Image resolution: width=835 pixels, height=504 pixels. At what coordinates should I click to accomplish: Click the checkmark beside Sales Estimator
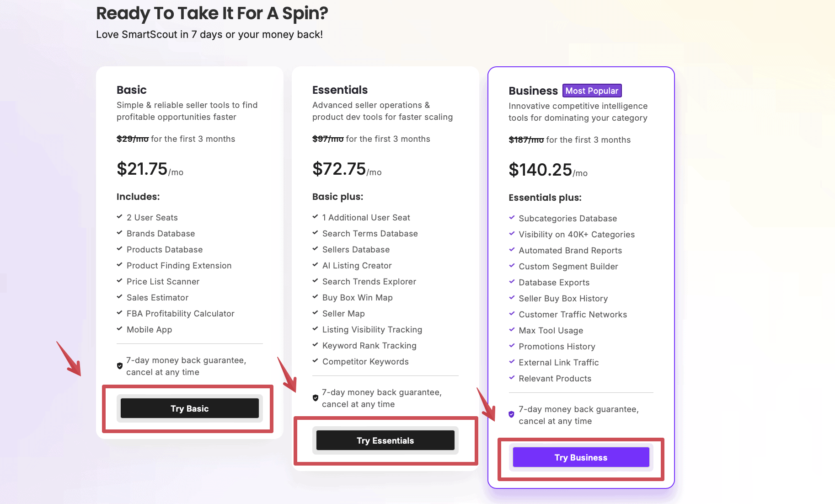120,297
